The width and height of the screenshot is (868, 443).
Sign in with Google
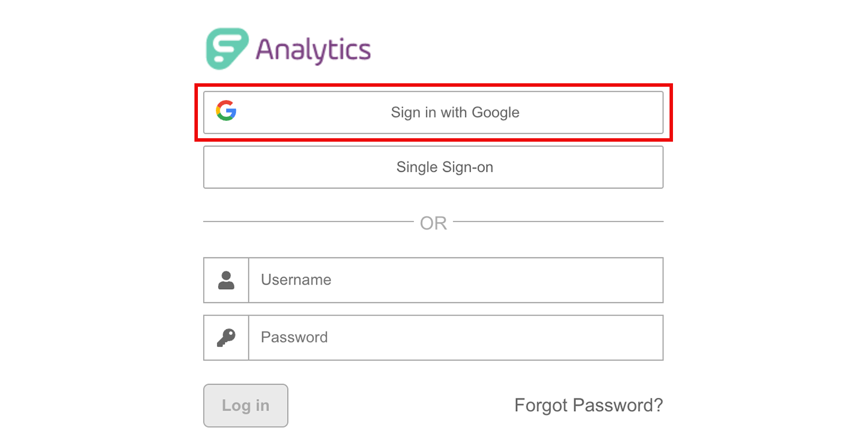click(x=433, y=112)
